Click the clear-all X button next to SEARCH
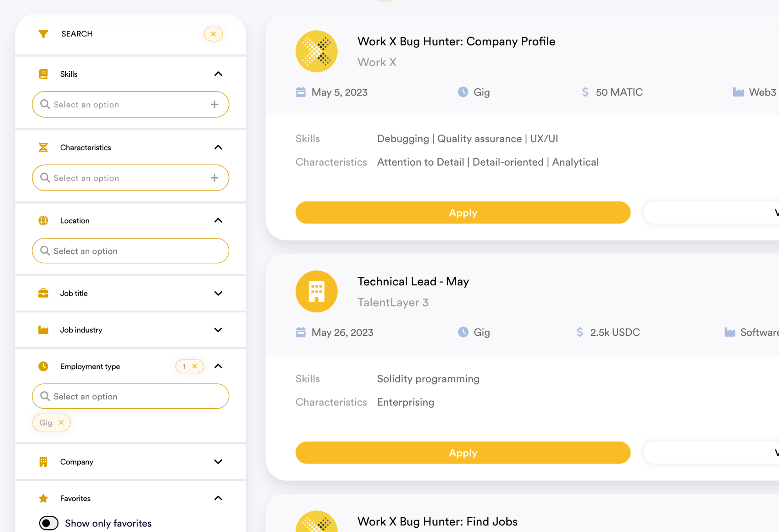 (213, 34)
